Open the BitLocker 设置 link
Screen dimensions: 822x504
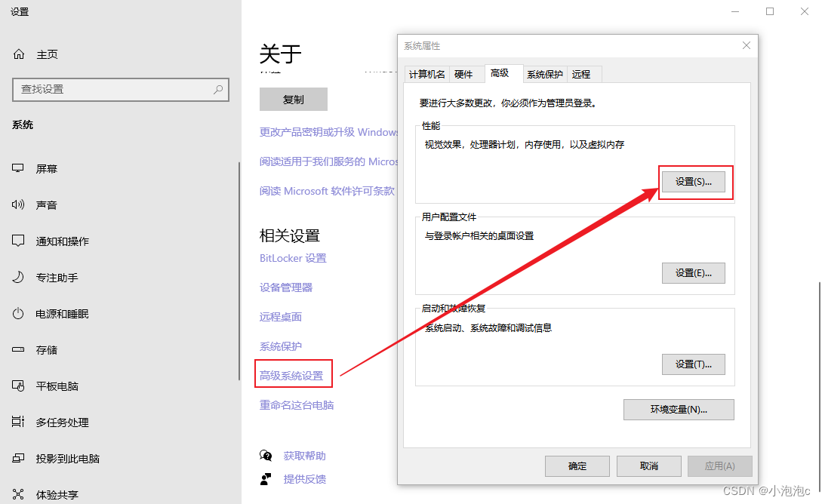pos(293,258)
